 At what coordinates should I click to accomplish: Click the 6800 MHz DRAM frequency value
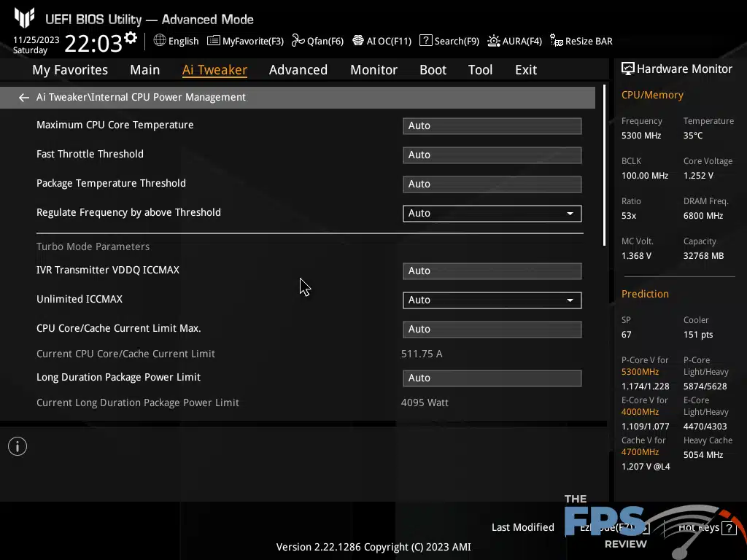[x=703, y=216]
